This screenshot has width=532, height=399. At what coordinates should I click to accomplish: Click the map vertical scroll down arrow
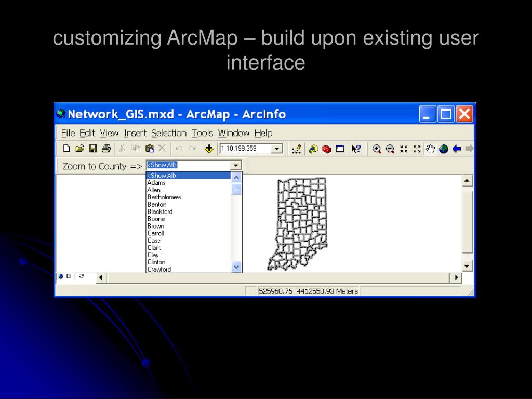467,267
